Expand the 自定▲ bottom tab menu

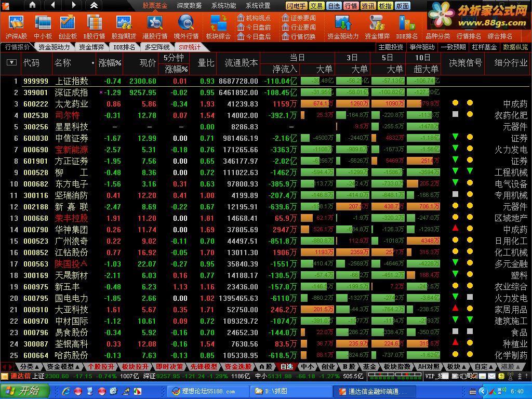483,367
